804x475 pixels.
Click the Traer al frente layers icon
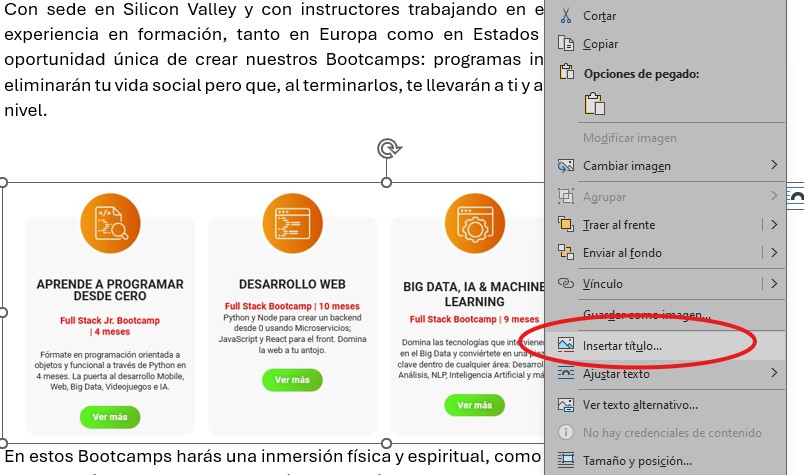pyautogui.click(x=566, y=224)
